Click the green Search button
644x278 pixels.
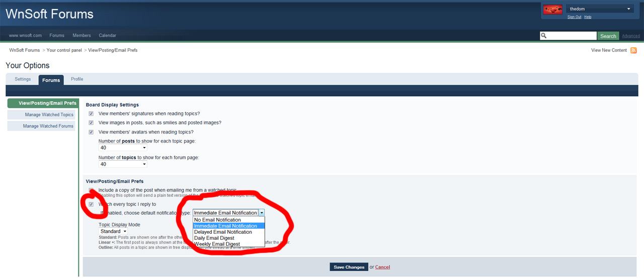[x=608, y=36]
